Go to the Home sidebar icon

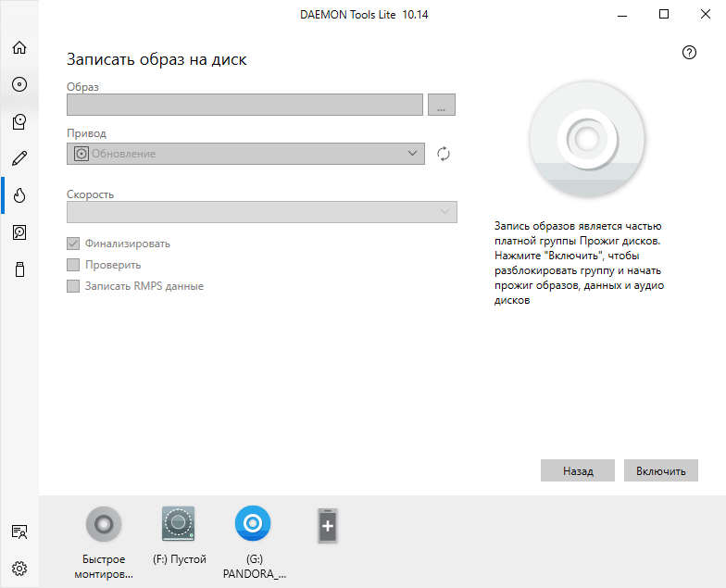[x=19, y=47]
